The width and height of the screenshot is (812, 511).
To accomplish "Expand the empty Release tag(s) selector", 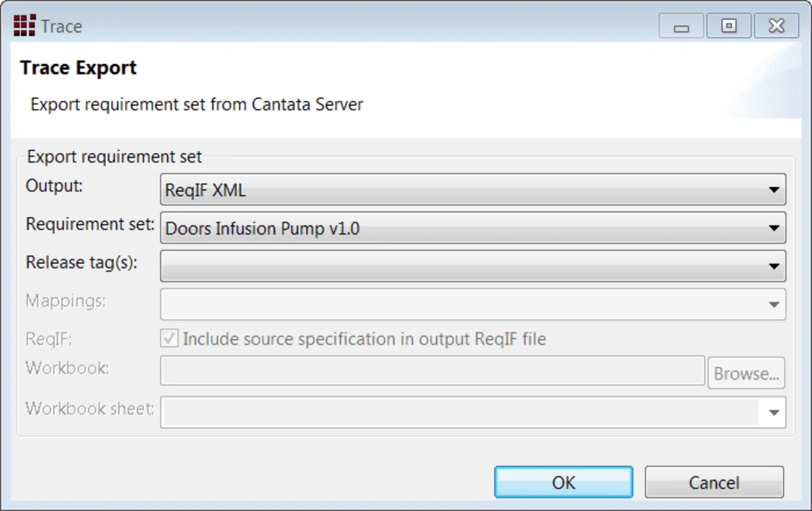I will click(473, 266).
